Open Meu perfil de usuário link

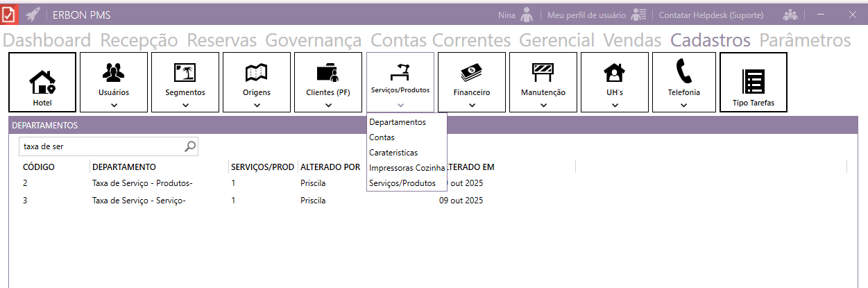click(x=586, y=15)
